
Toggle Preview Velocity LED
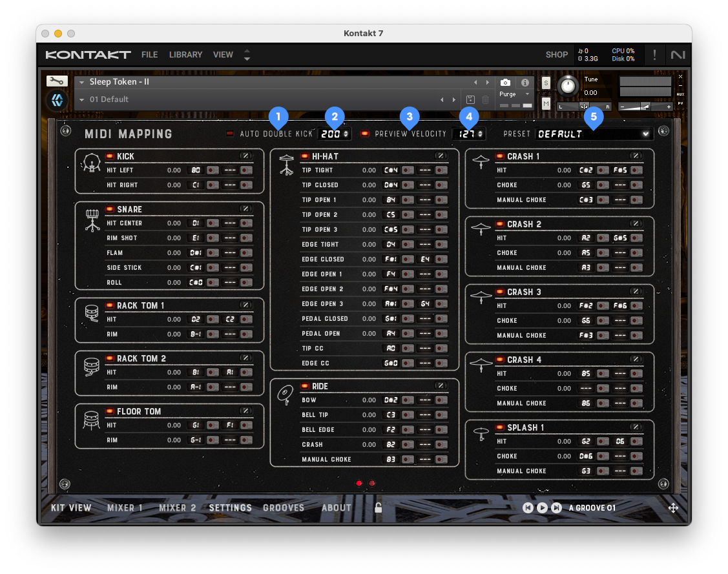365,134
